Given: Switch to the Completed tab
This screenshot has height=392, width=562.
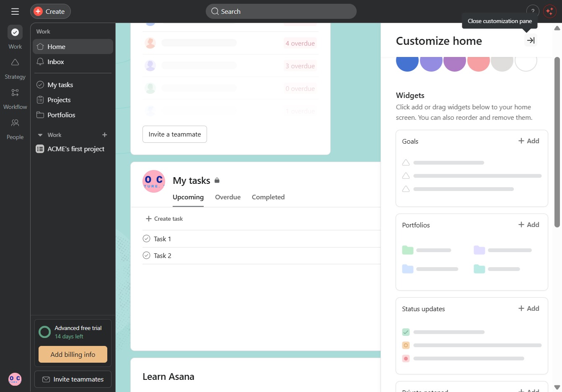Looking at the screenshot, I should (x=268, y=197).
